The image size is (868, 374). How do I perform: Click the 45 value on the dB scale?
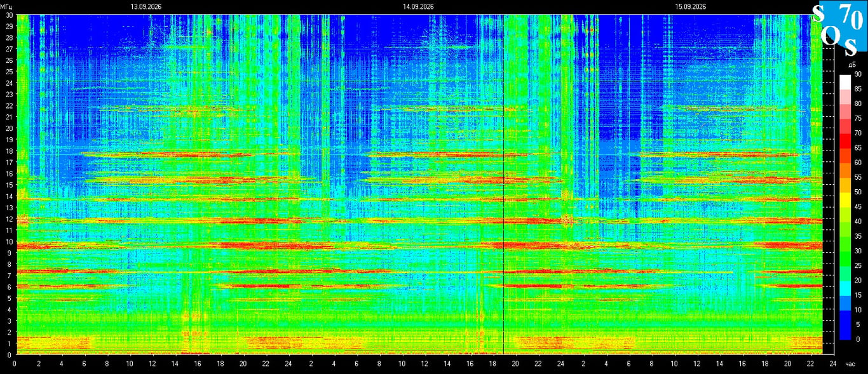857,207
